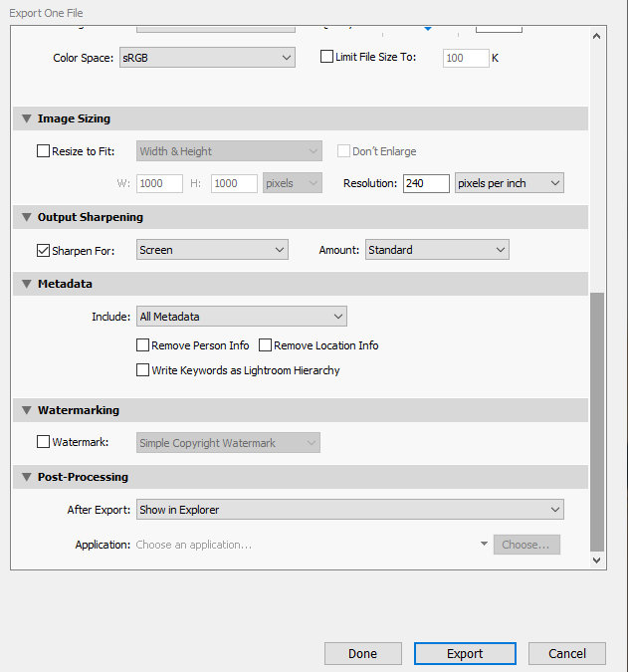Open the Sharpen For Screen dropdown
Viewport: 628px width, 672px height.
point(212,250)
